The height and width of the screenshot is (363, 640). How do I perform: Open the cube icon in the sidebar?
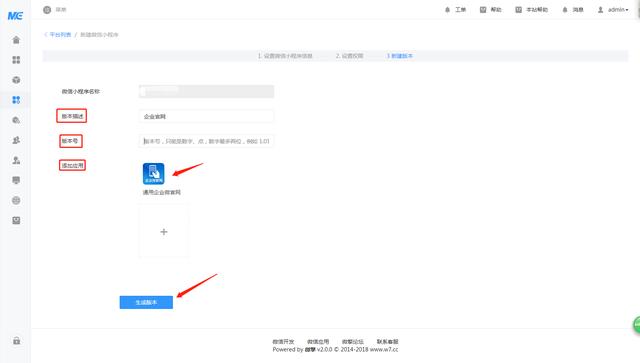tap(16, 80)
